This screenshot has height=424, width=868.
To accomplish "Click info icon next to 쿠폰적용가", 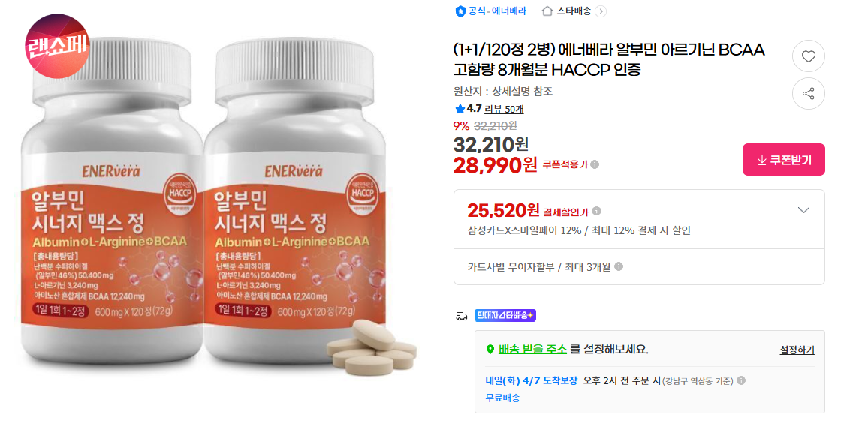I will click(595, 164).
